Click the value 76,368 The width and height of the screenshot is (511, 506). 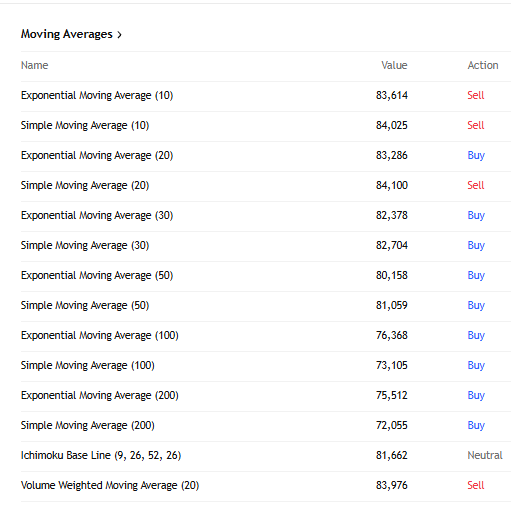[x=392, y=335]
